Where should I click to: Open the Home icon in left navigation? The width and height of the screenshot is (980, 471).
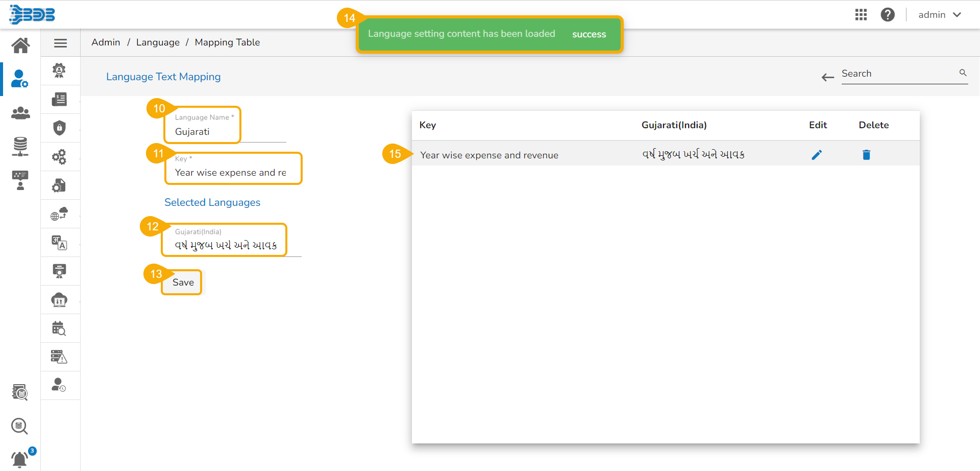20,45
